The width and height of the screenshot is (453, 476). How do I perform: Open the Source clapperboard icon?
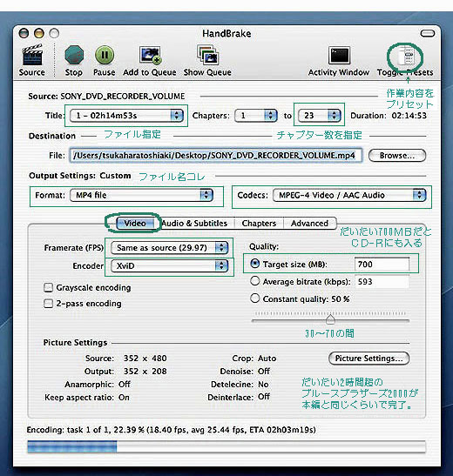32,55
